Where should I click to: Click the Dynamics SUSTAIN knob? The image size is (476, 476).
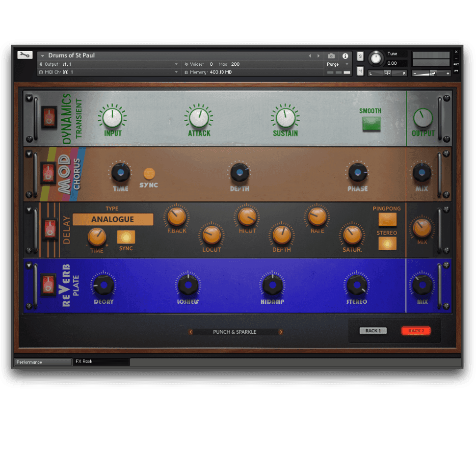tap(286, 117)
